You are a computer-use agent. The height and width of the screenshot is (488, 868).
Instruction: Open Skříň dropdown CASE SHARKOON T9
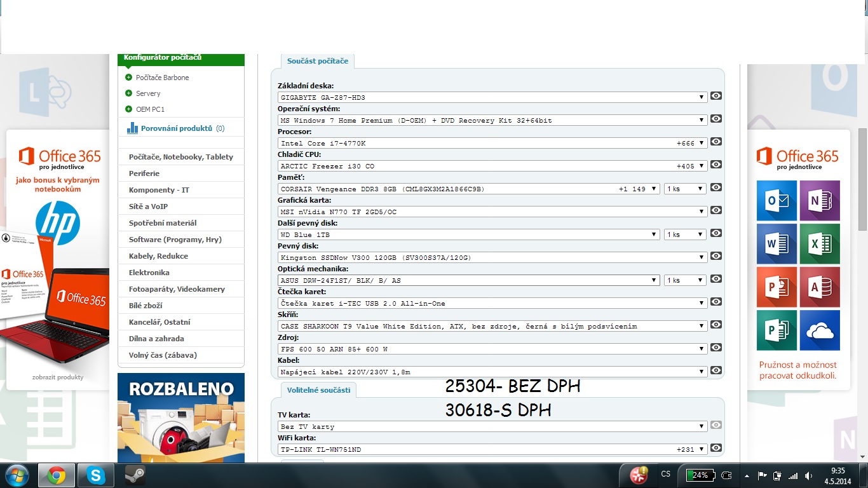[x=492, y=326]
